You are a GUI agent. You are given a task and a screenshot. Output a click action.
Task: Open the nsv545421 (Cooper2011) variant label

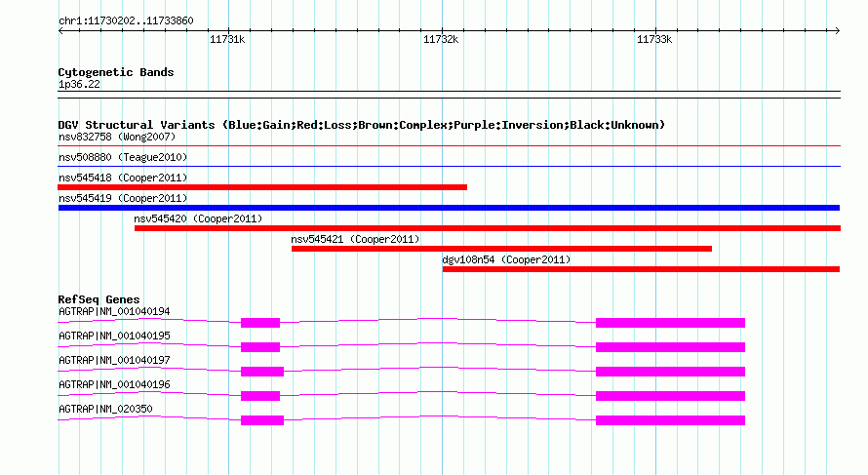(x=355, y=239)
